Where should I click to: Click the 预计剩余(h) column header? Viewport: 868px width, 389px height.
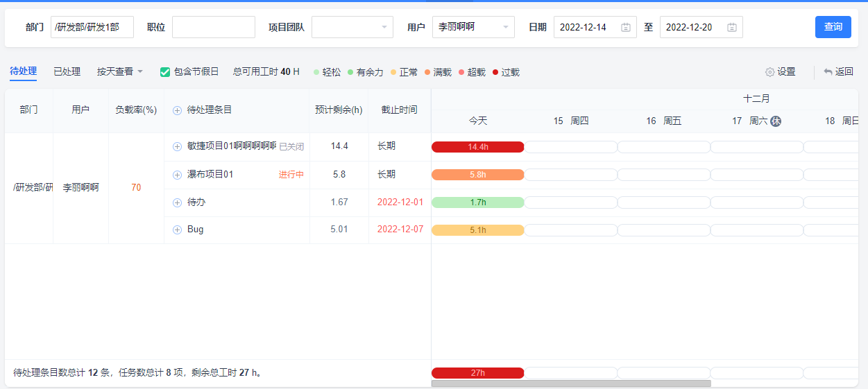click(339, 110)
